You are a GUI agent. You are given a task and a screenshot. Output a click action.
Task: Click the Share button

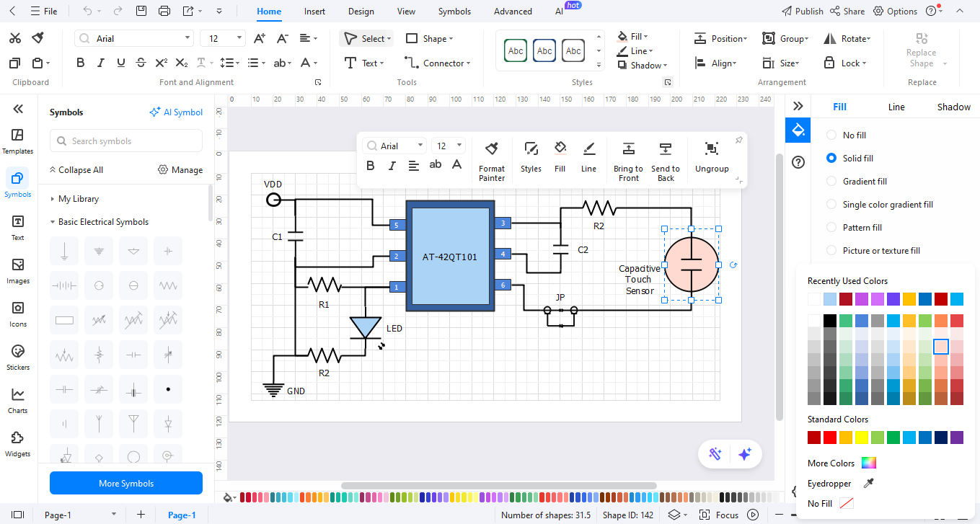[x=847, y=11]
